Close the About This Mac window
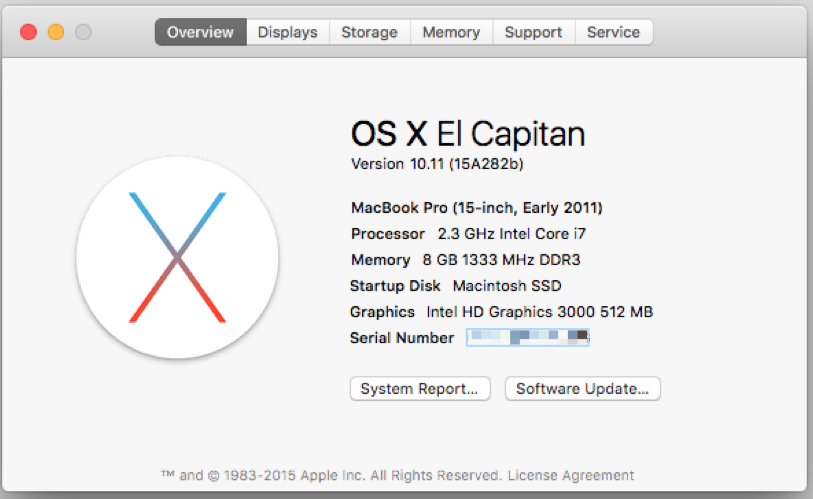The height and width of the screenshot is (499, 813). tap(29, 32)
